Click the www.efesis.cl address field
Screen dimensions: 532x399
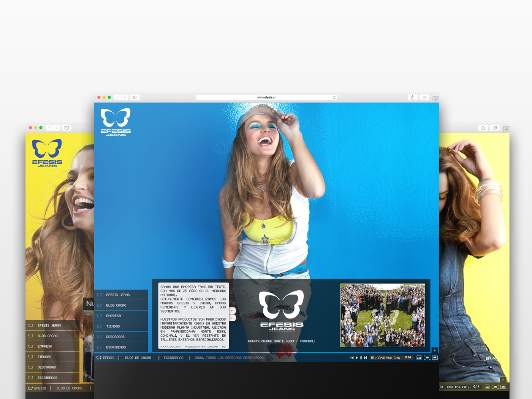point(266,98)
